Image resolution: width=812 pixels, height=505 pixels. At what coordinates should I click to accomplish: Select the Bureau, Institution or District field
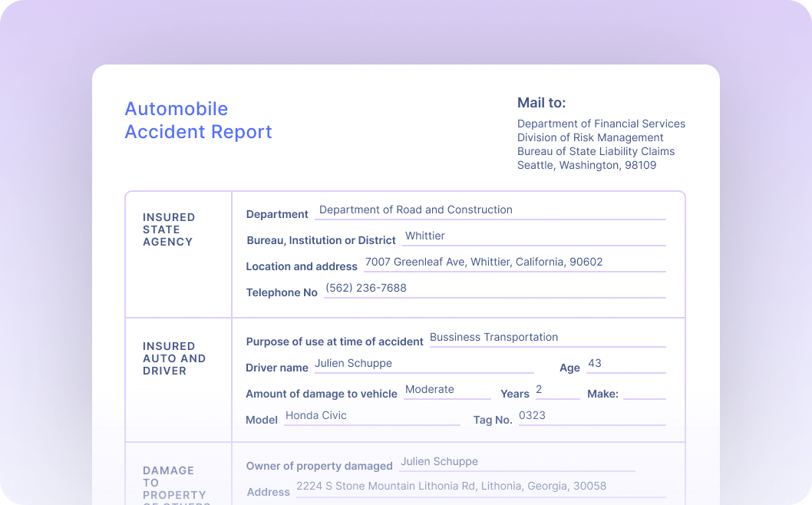[533, 235]
